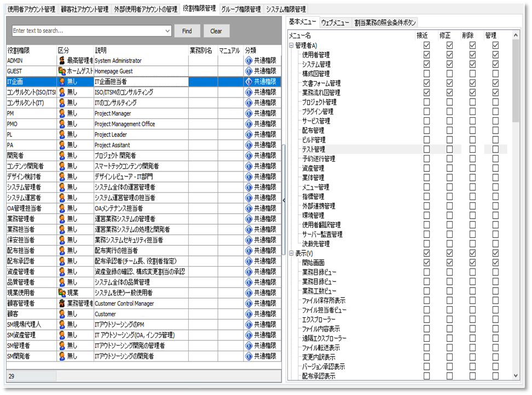Open the ウェブメニュー tab
532x395 pixels.
click(x=336, y=22)
